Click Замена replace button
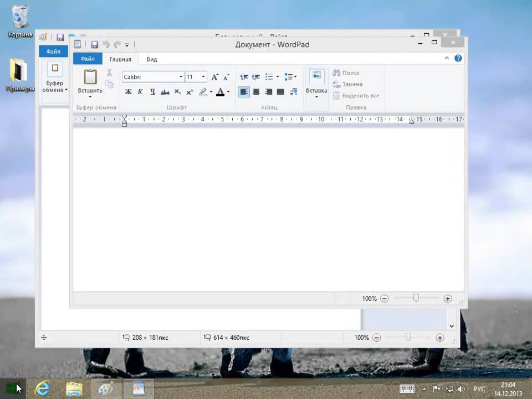 (x=347, y=84)
